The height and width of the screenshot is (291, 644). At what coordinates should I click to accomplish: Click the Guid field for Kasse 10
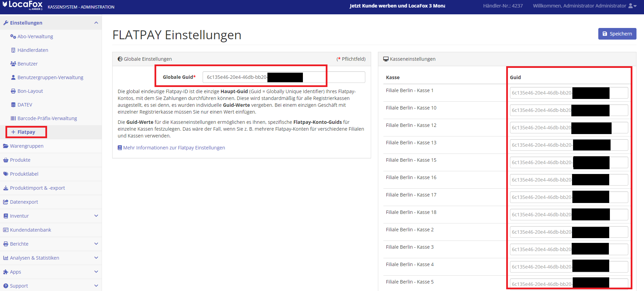pyautogui.click(x=569, y=110)
